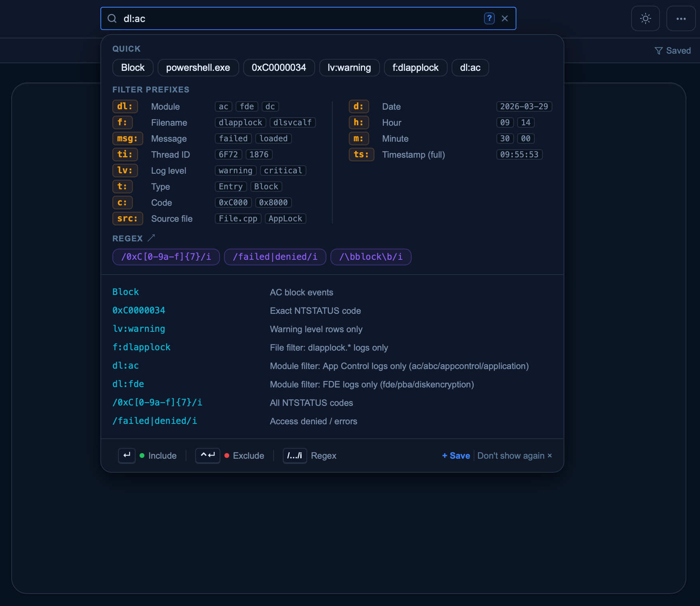700x606 pixels.
Task: Pick the '09:55:53' timestamp example
Action: [520, 155]
